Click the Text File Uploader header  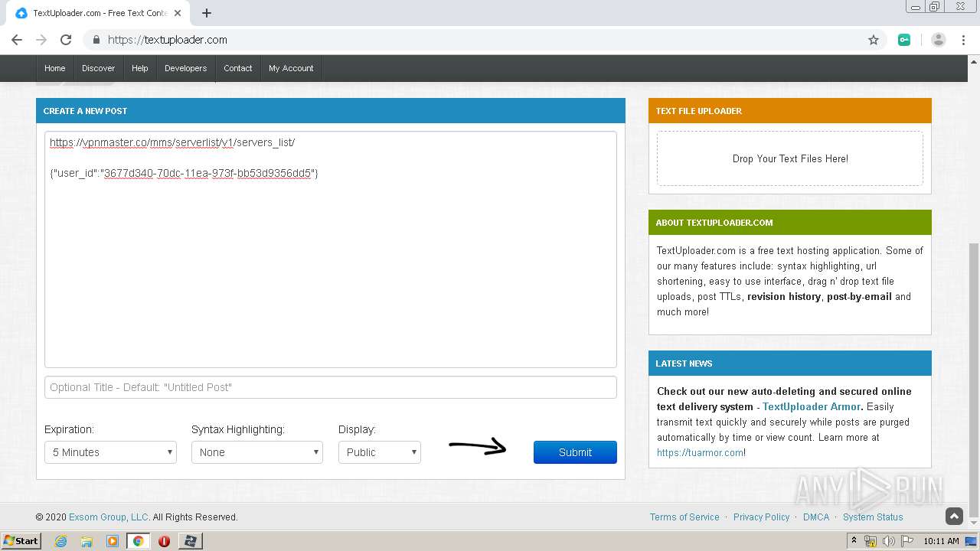click(790, 111)
